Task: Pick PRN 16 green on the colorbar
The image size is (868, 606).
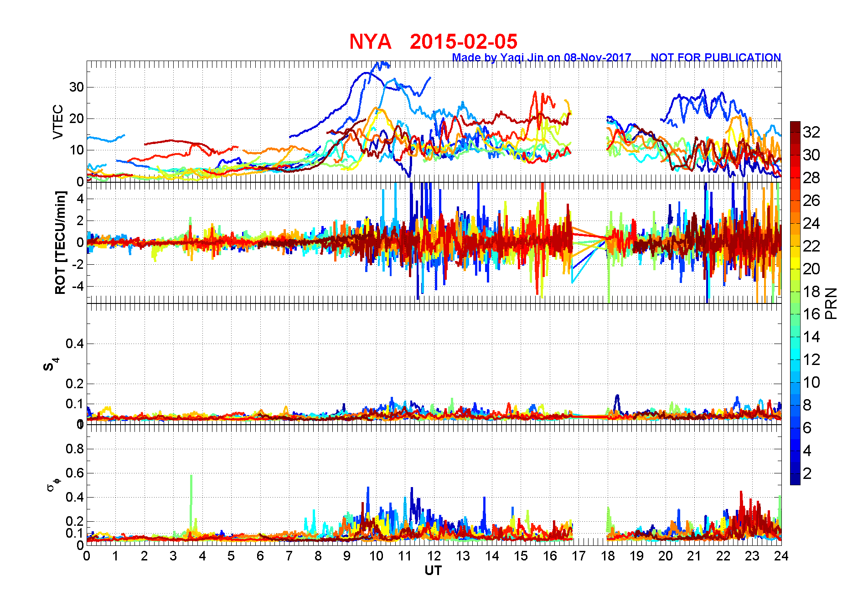Action: [x=795, y=314]
